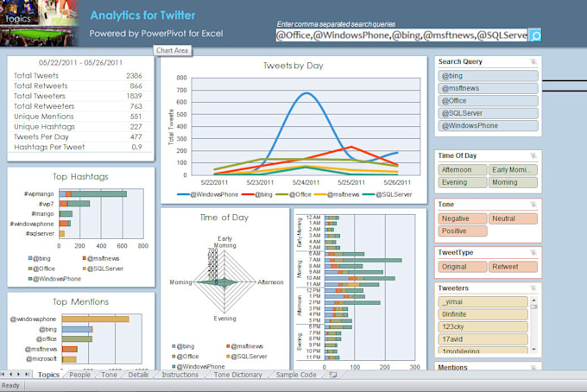Click the Analytics for Twitter heading
This screenshot has width=587, height=392.
click(x=142, y=16)
